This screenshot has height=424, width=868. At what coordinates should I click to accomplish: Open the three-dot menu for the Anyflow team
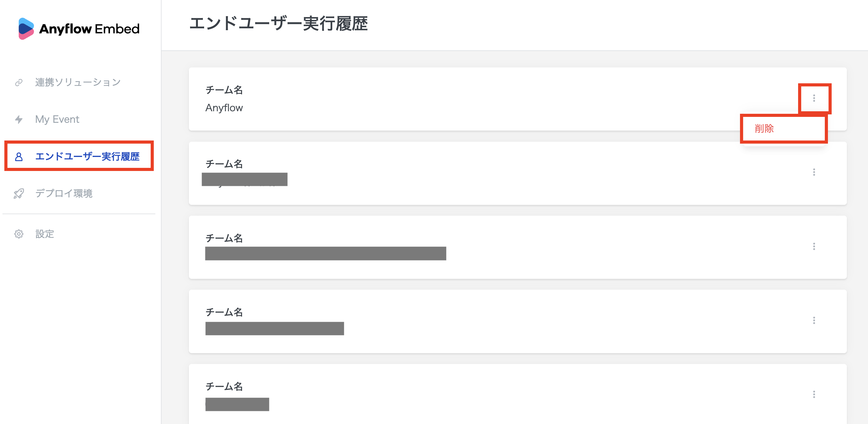pyautogui.click(x=814, y=98)
